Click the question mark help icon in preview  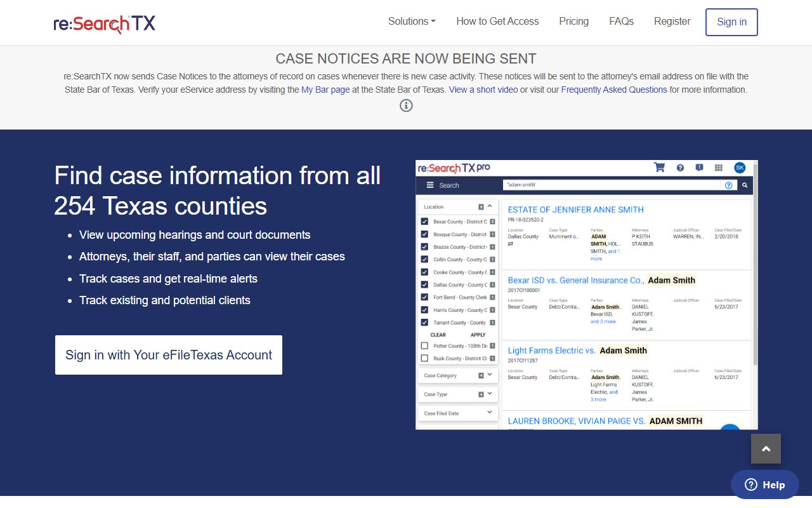(680, 168)
